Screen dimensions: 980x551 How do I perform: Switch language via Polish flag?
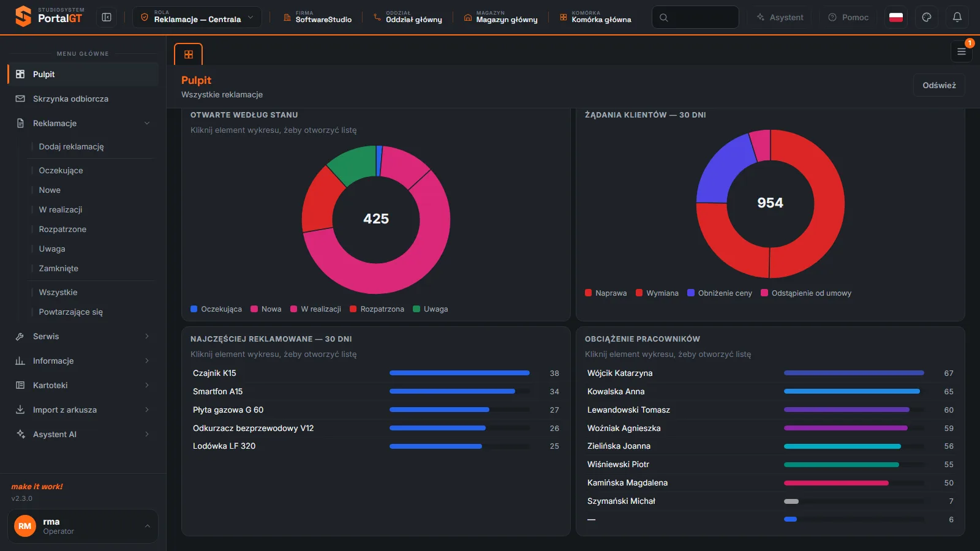(896, 17)
